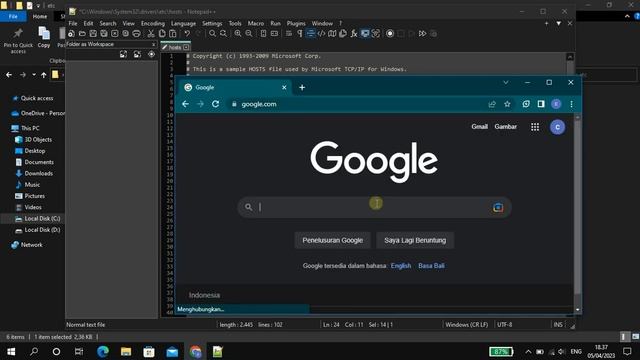Switch Google language to Basa Bali
The image size is (640, 360).
(431, 266)
